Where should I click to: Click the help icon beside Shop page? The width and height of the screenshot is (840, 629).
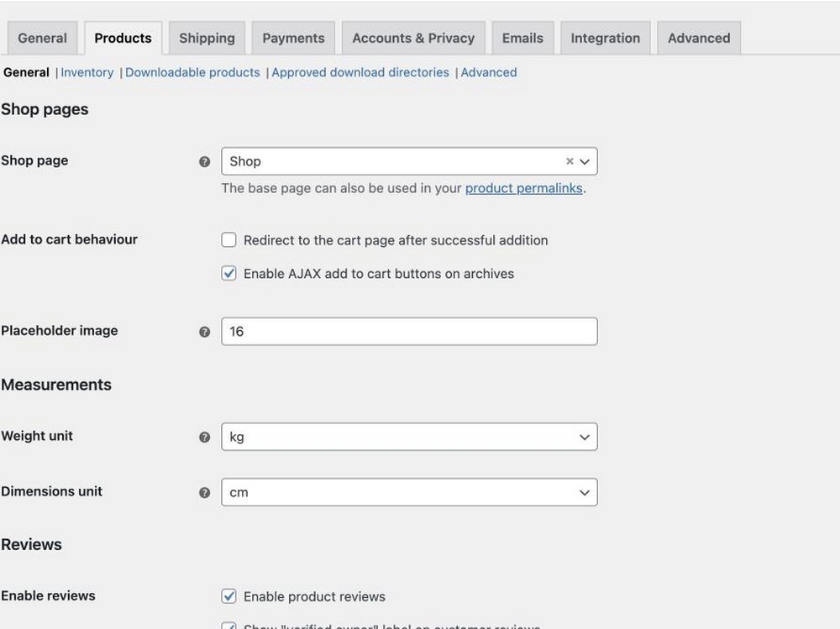click(204, 161)
